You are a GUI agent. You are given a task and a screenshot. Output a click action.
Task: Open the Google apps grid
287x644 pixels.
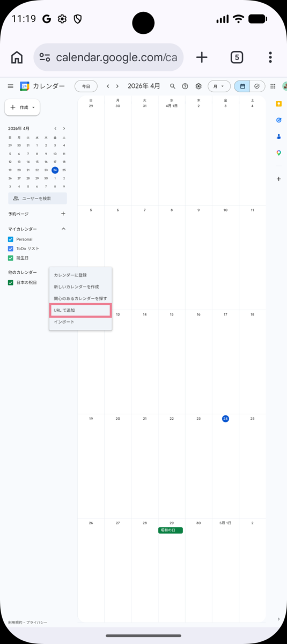273,86
